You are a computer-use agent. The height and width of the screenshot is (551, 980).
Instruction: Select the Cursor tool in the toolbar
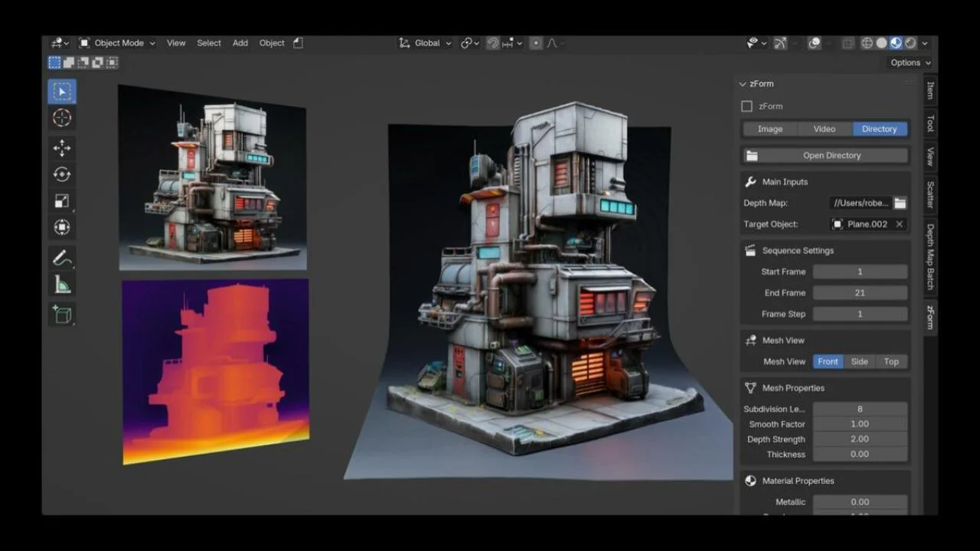(x=62, y=118)
